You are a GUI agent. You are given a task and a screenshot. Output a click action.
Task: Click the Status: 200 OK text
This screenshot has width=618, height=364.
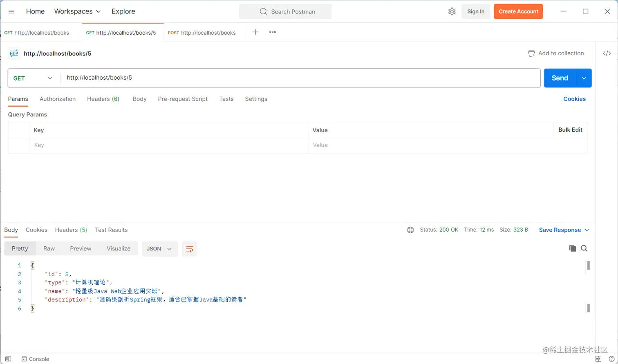439,230
